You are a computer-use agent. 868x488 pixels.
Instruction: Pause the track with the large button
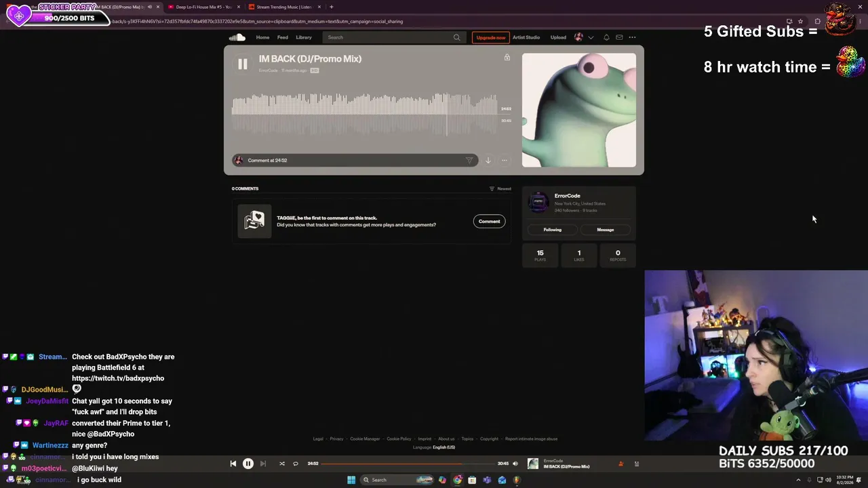[242, 64]
